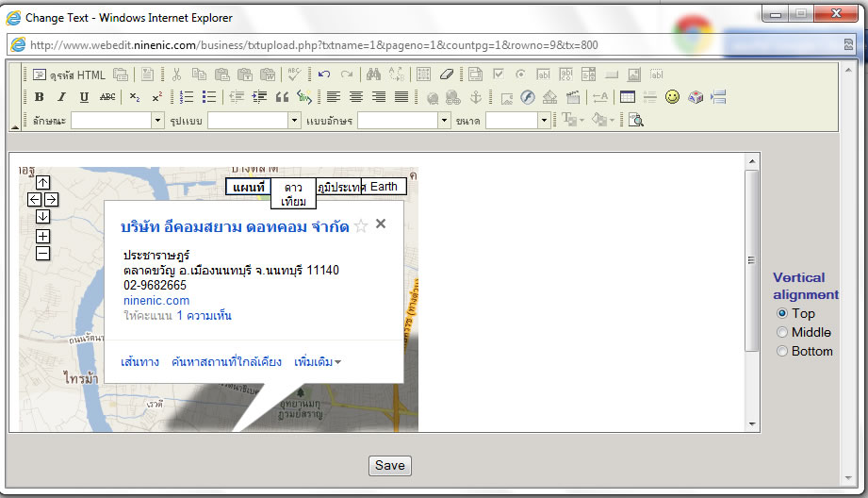Insert a text field
868x498 pixels.
pyautogui.click(x=543, y=75)
